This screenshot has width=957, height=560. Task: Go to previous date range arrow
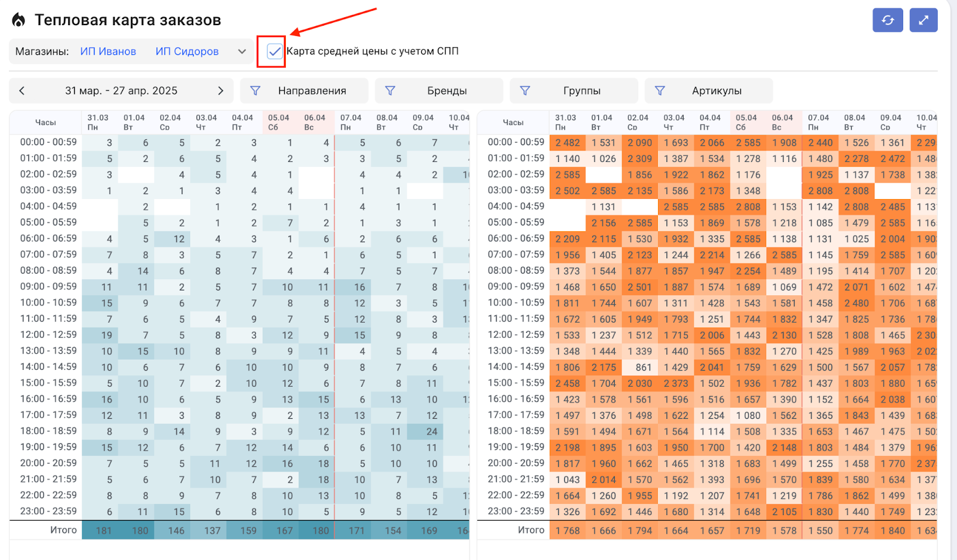22,91
